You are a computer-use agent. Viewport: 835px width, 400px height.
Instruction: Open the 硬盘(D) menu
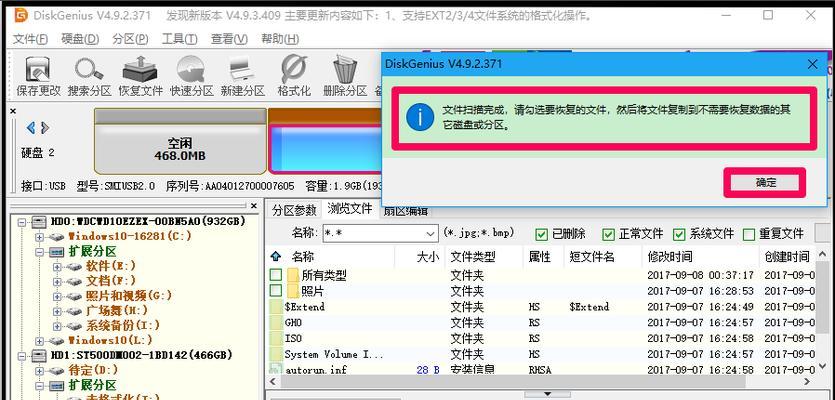tap(80, 39)
